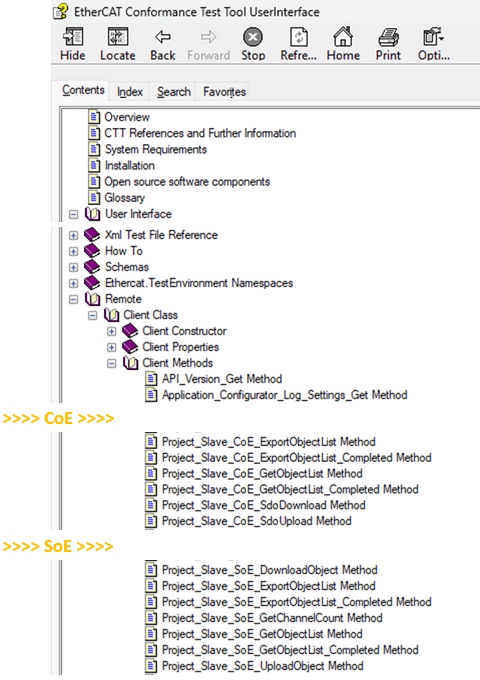Viewport: 480px width, 680px height.
Task: Click the page icon beside Installation
Action: click(94, 166)
